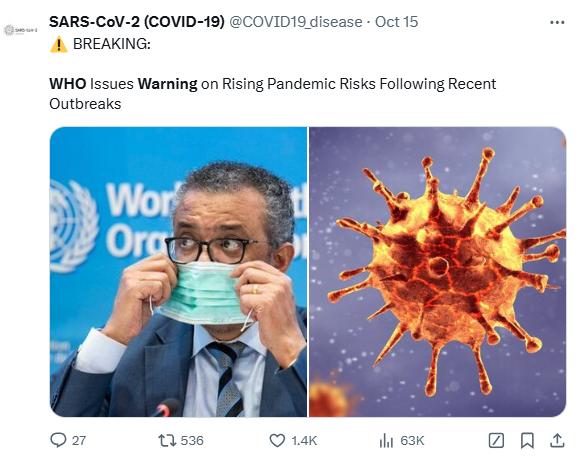This screenshot has height=457, width=583.
Task: Click the warning emoji BREAKING line
Action: point(100,44)
